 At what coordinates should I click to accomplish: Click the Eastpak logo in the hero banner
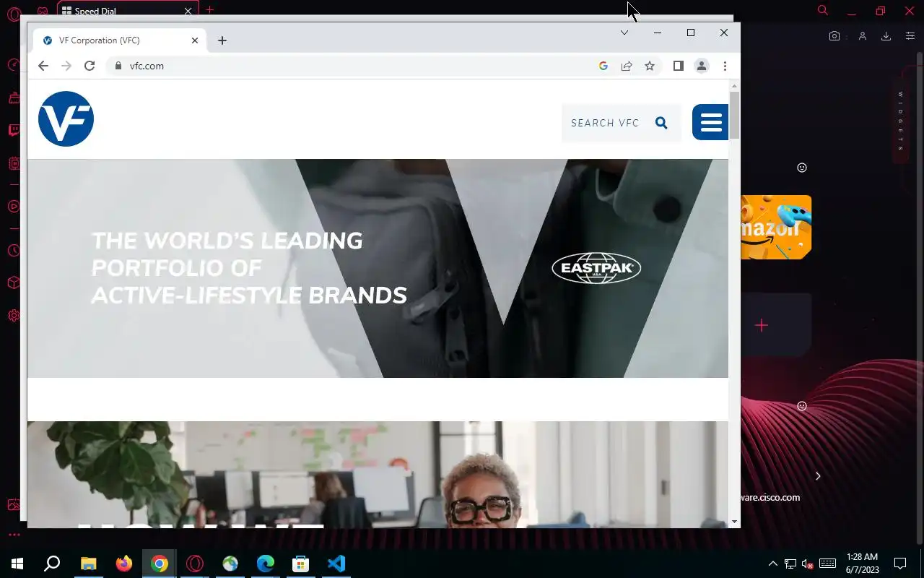point(596,268)
